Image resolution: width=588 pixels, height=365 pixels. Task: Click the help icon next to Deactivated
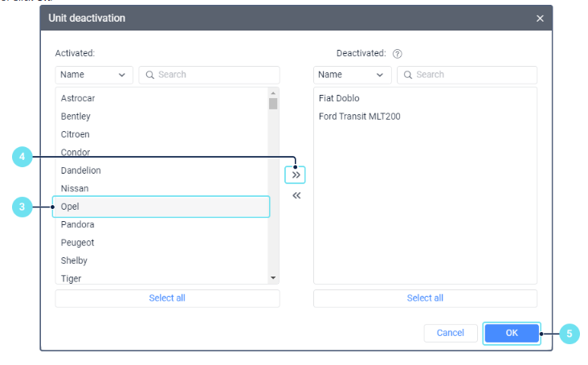point(397,54)
